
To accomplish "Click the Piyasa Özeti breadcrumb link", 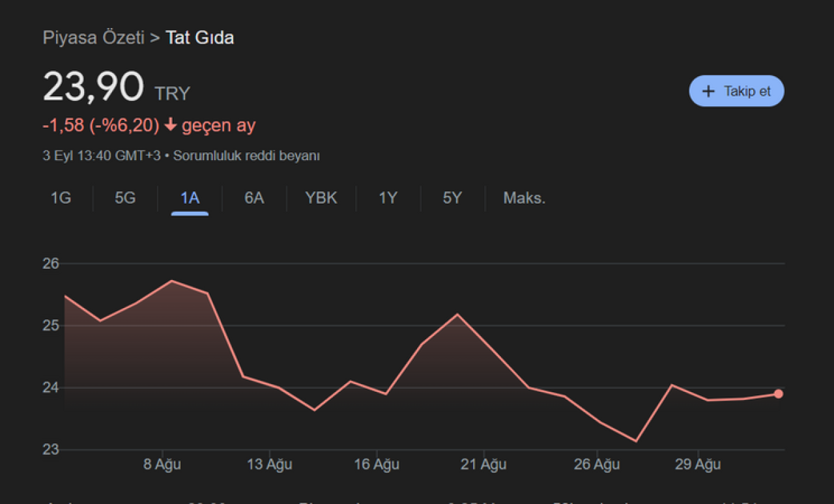I will pos(93,38).
